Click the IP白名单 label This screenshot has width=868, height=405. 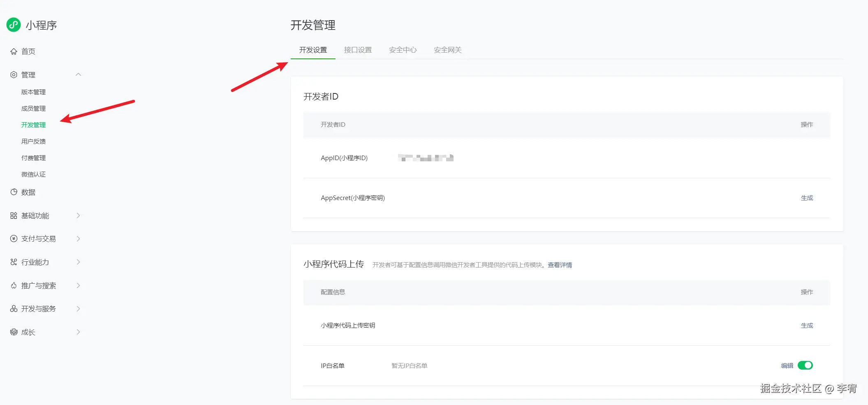[333, 365]
